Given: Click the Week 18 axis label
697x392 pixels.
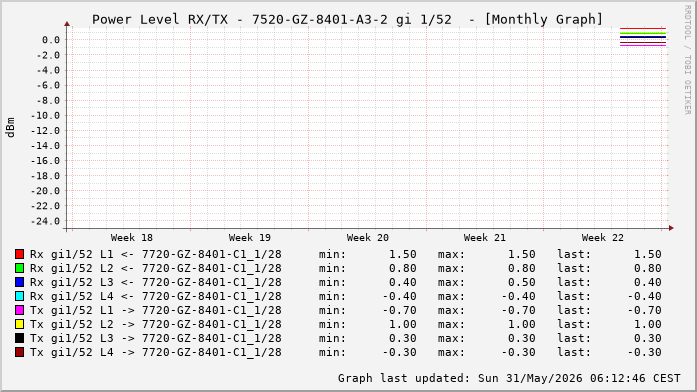Looking at the screenshot, I should pyautogui.click(x=132, y=238).
